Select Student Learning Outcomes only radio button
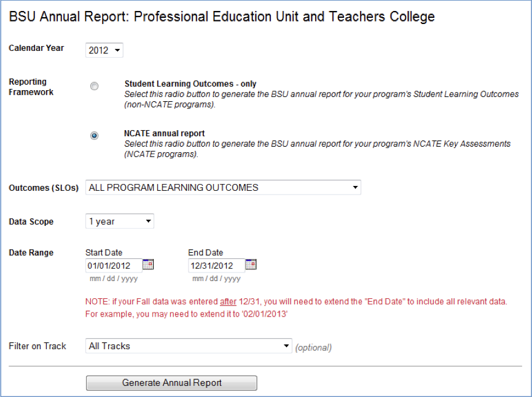 coord(94,87)
